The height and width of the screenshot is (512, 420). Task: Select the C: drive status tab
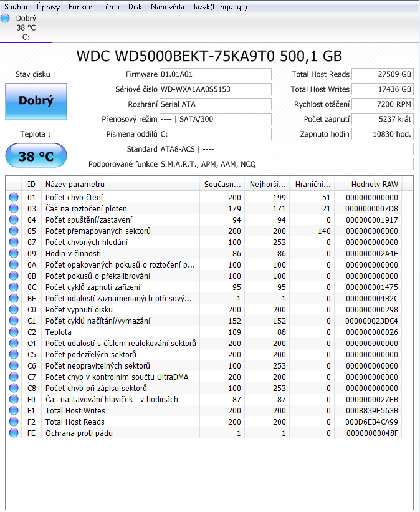coord(26,28)
